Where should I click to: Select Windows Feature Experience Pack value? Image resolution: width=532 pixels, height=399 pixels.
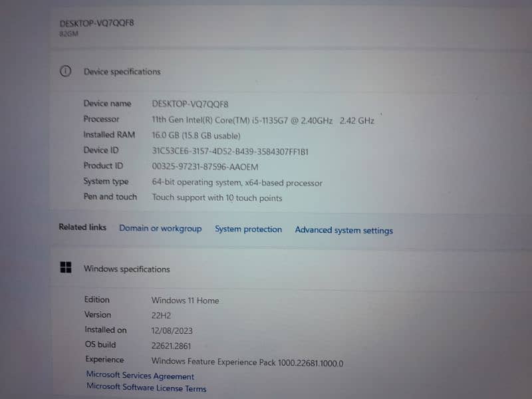247,362
